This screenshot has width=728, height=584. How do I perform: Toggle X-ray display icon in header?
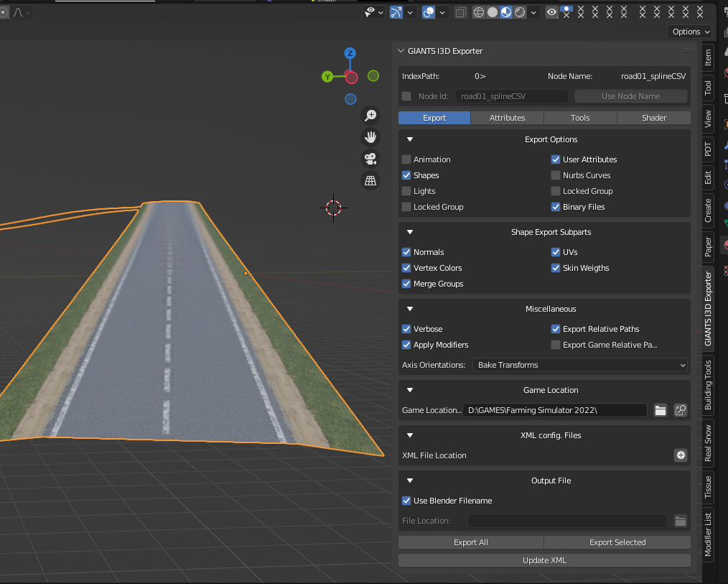click(460, 12)
